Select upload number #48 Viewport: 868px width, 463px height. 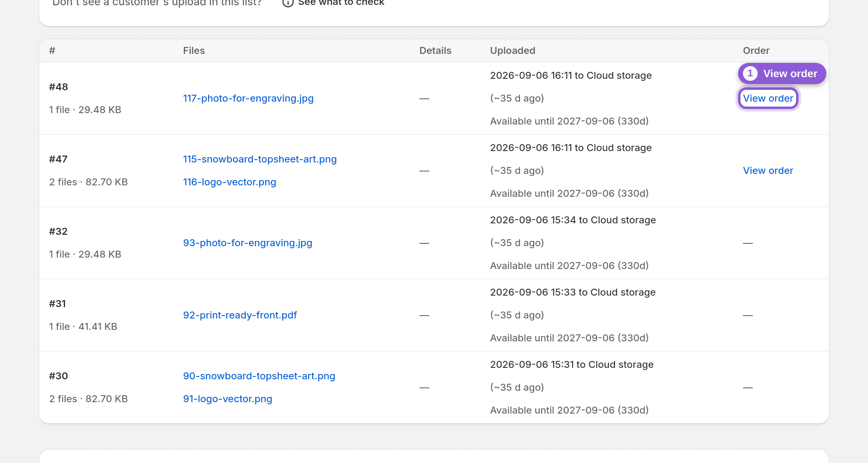point(58,87)
